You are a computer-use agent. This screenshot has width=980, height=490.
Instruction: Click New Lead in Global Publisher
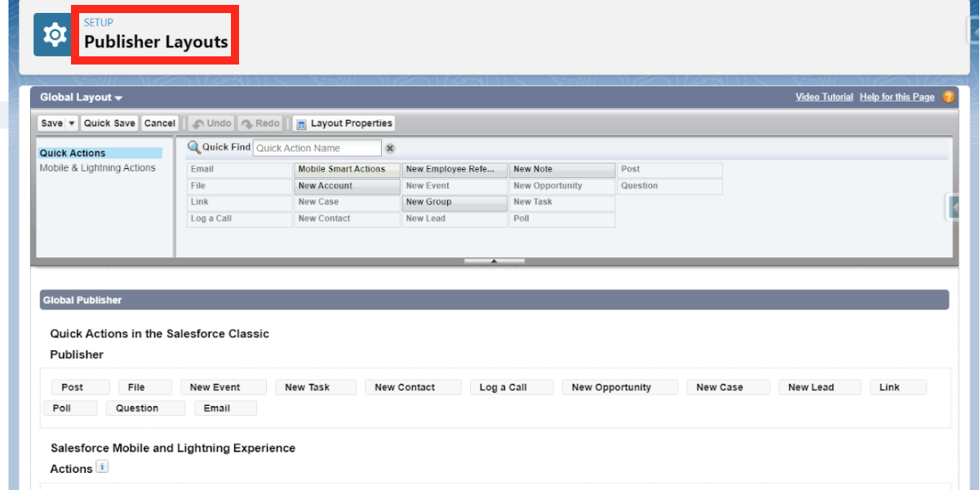point(819,388)
